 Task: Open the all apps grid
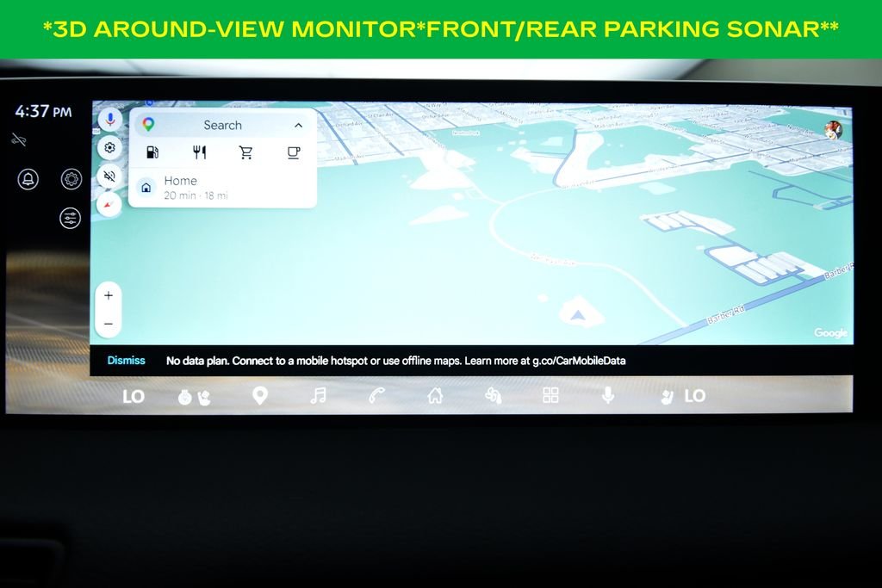click(x=550, y=395)
